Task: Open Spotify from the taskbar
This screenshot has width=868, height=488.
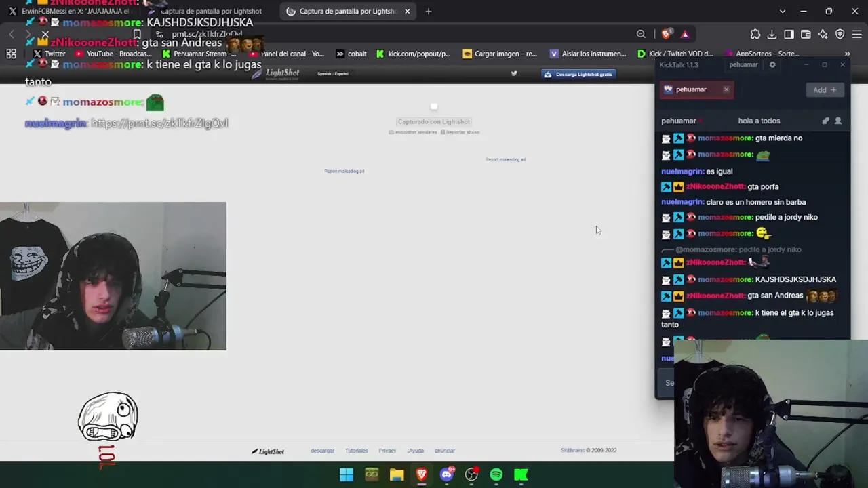Action: (496, 474)
